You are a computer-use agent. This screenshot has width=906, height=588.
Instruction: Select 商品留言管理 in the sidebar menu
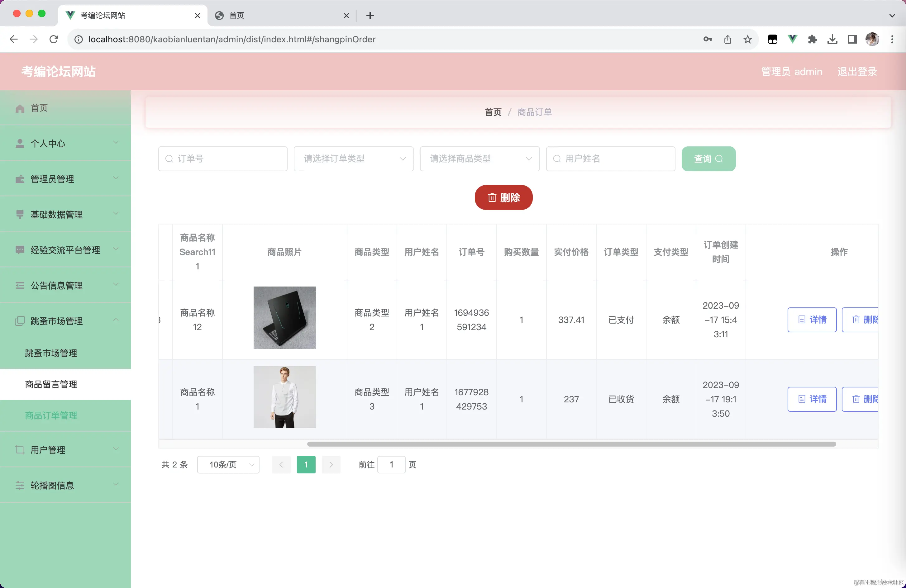coord(51,384)
